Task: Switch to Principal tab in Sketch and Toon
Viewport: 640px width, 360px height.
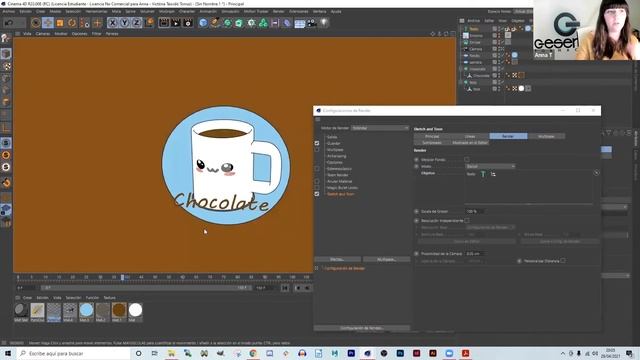Action: pos(432,136)
